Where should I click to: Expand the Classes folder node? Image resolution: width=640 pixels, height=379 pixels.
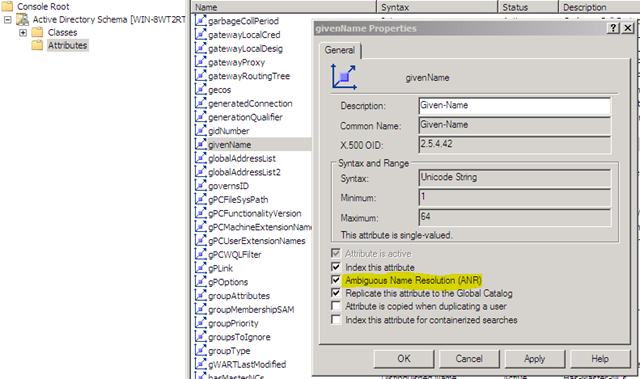tap(23, 32)
